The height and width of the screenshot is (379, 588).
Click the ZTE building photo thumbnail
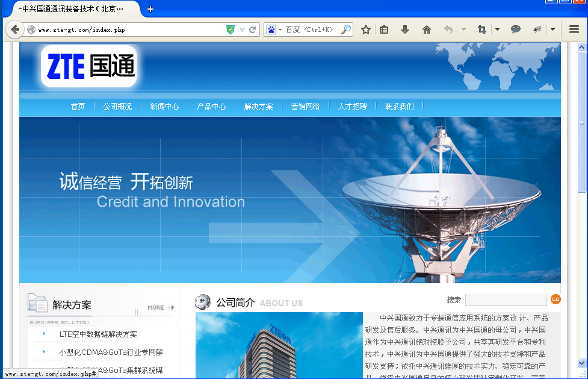coord(279,345)
